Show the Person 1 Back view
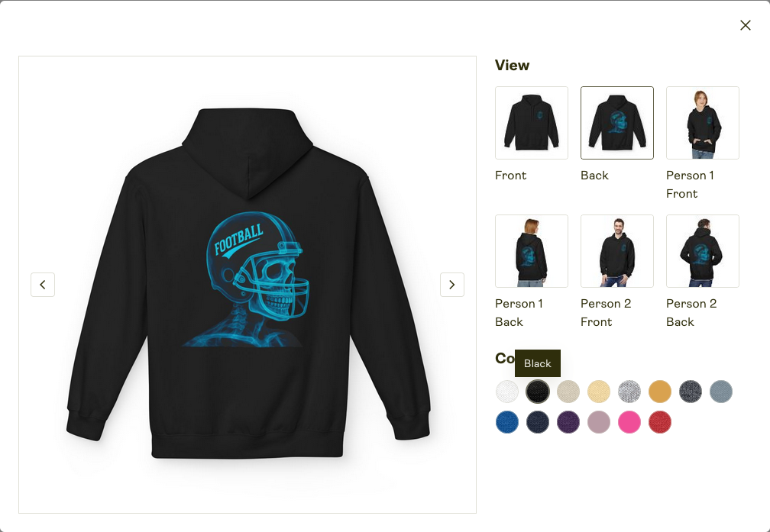 click(532, 251)
